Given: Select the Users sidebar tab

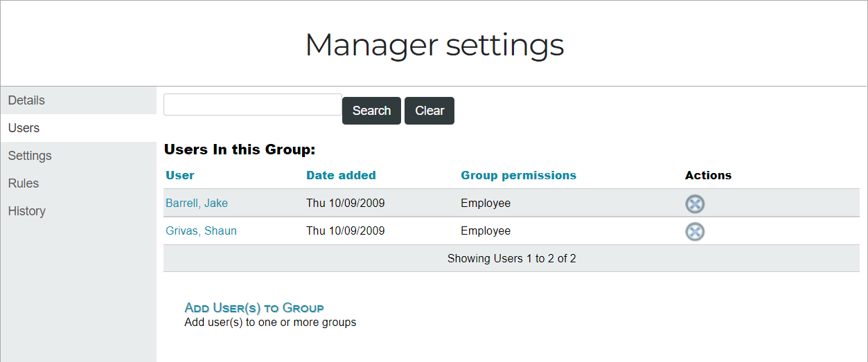Looking at the screenshot, I should point(78,128).
